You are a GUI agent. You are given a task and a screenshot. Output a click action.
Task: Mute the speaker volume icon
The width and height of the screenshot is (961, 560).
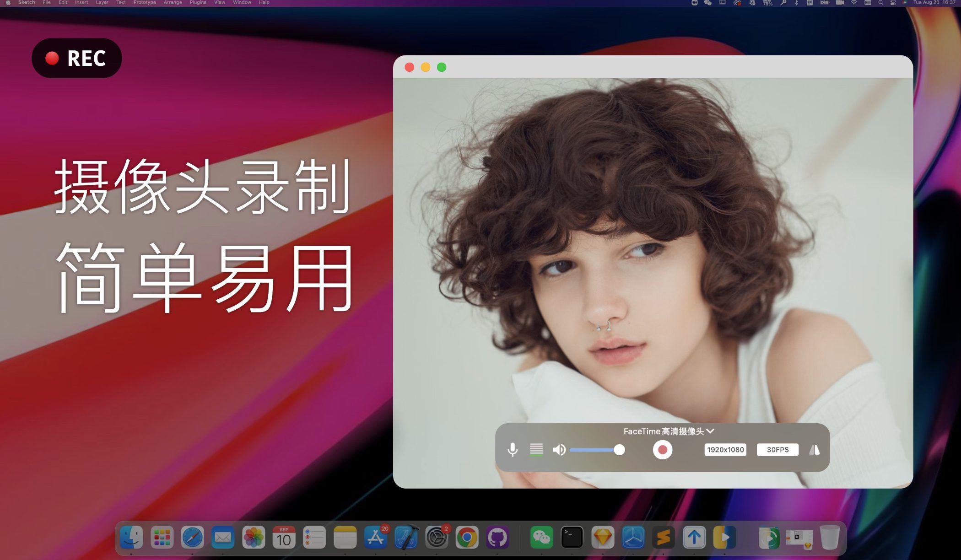559,450
